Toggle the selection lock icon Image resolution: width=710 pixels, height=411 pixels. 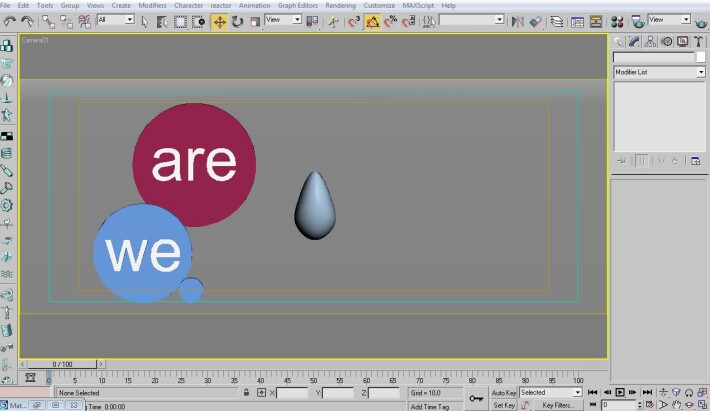pyautogui.click(x=246, y=392)
